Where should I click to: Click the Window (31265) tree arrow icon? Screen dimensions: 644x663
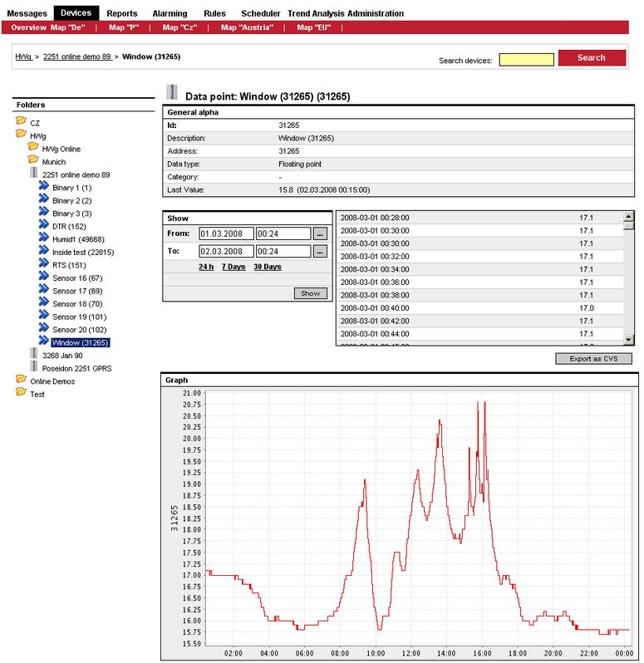[43, 341]
